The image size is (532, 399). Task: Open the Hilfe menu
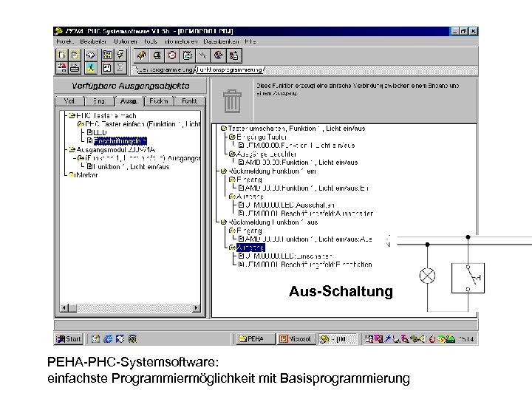point(250,41)
